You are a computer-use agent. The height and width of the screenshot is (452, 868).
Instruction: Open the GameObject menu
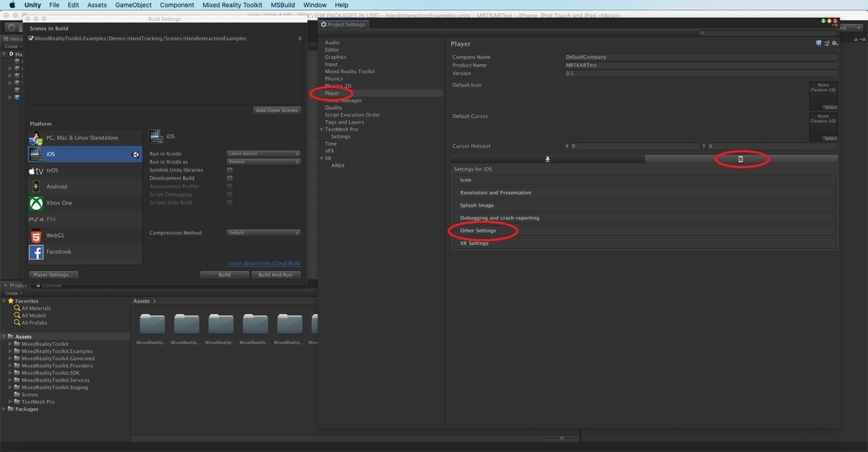(133, 5)
